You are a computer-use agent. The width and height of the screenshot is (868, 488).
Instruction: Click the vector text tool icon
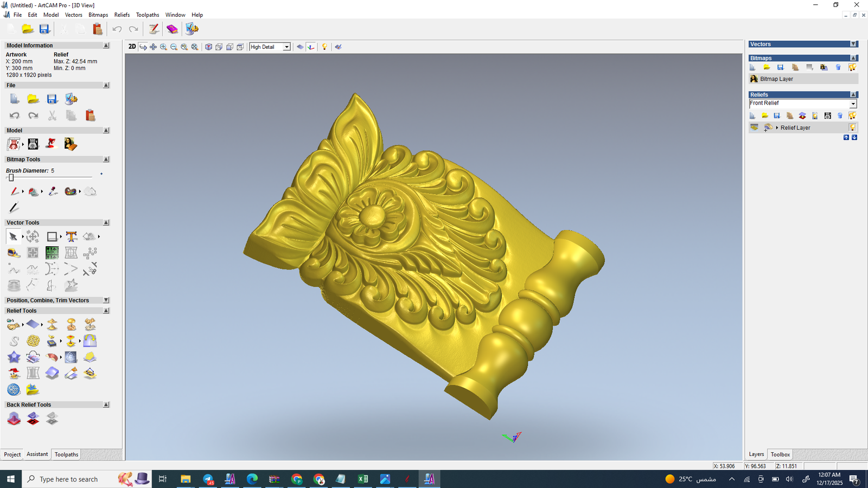(71, 236)
